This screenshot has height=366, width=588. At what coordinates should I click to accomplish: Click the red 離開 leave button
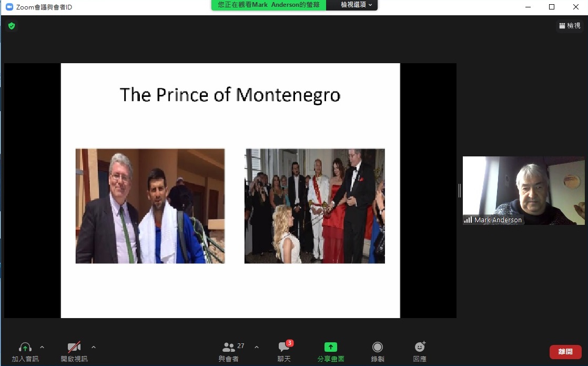pos(565,352)
